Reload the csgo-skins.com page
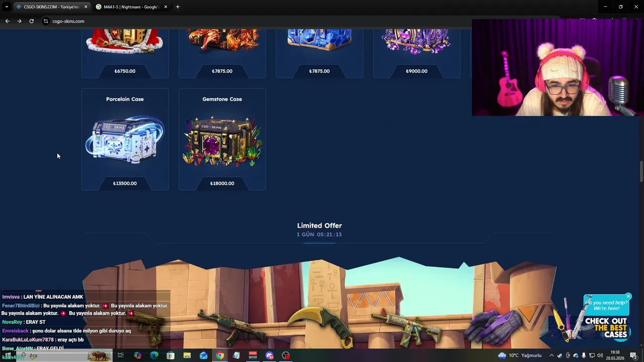This screenshot has height=362, width=644. (31, 21)
